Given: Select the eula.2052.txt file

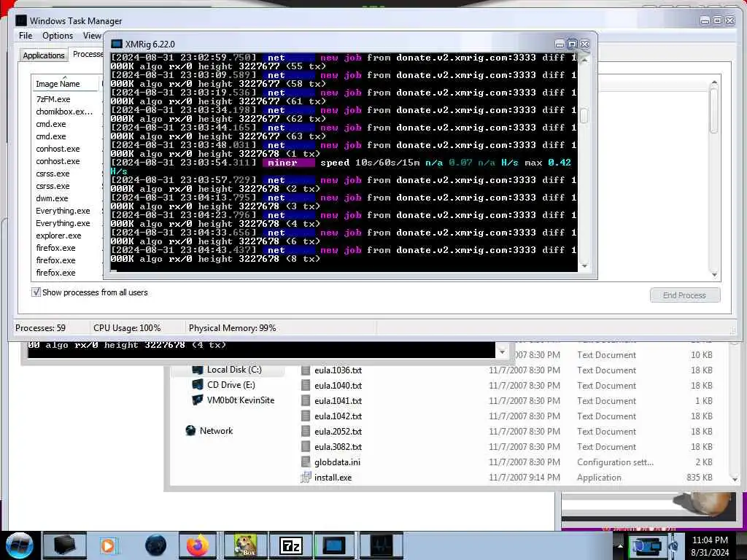Looking at the screenshot, I should coord(338,431).
